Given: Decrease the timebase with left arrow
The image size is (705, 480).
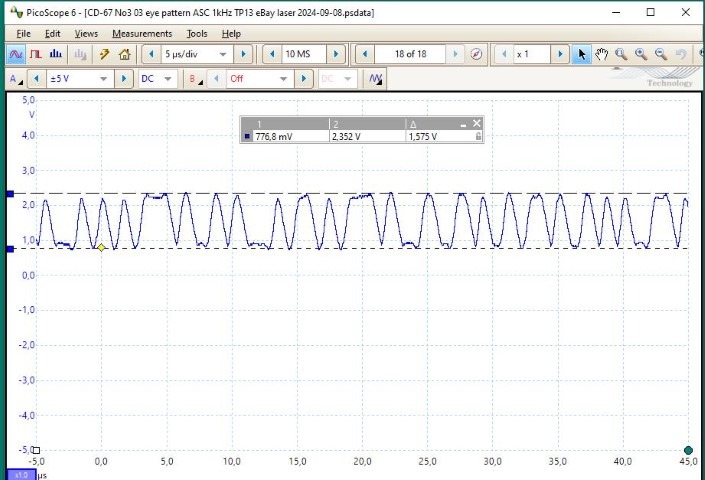Looking at the screenshot, I should click(152, 54).
